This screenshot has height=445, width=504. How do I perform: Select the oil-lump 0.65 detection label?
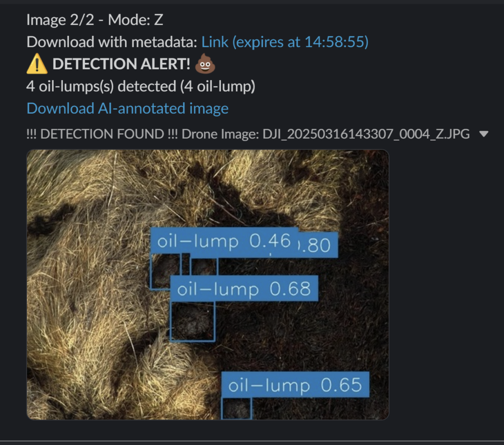point(295,385)
